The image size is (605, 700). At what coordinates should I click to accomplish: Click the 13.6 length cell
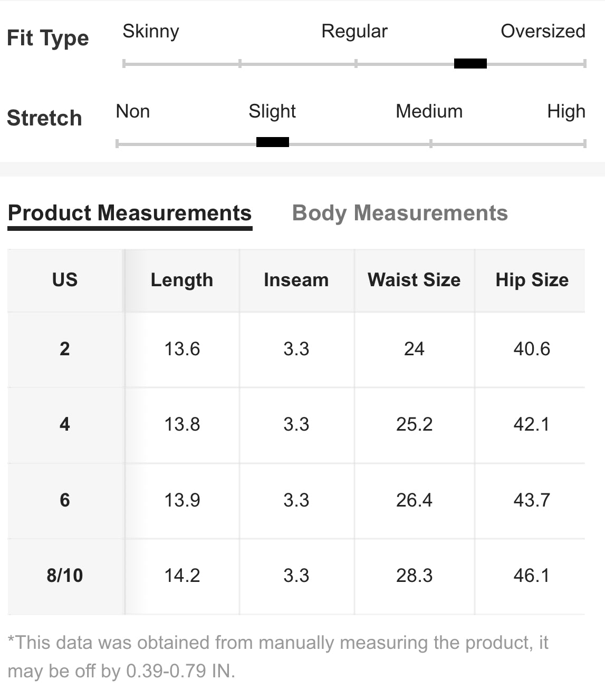pyautogui.click(x=182, y=349)
